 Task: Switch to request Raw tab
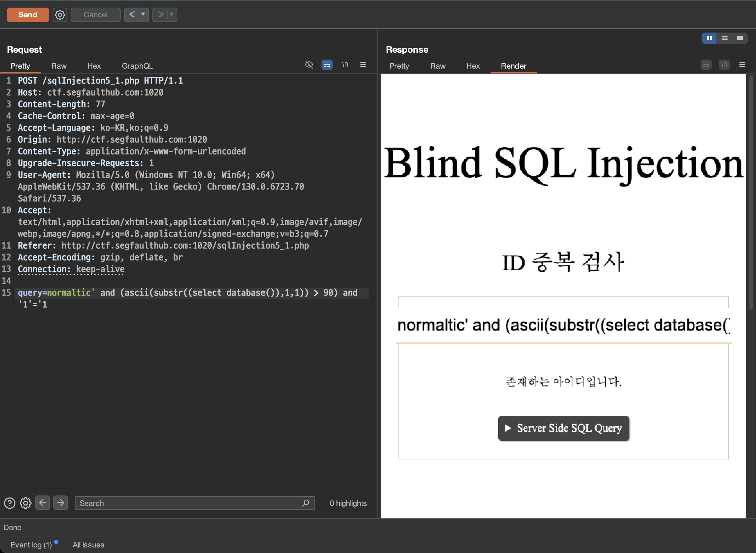59,66
